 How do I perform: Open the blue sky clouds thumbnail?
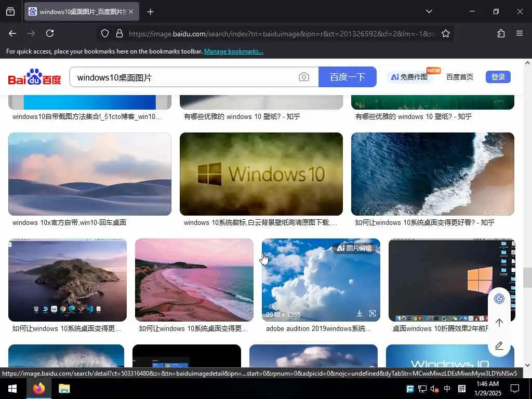(321, 280)
